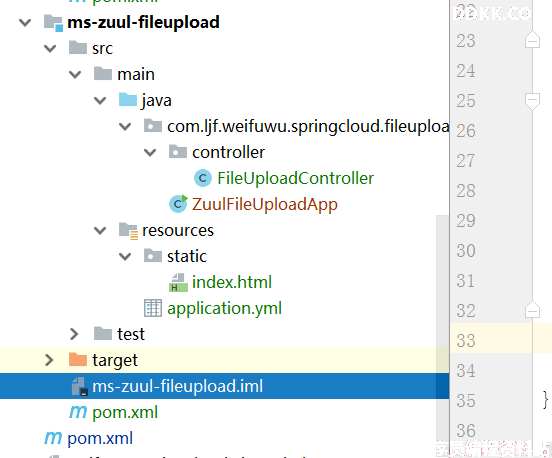Click the ZuulFileUploadApp runnable class icon
The height and width of the screenshot is (458, 552).
[178, 204]
